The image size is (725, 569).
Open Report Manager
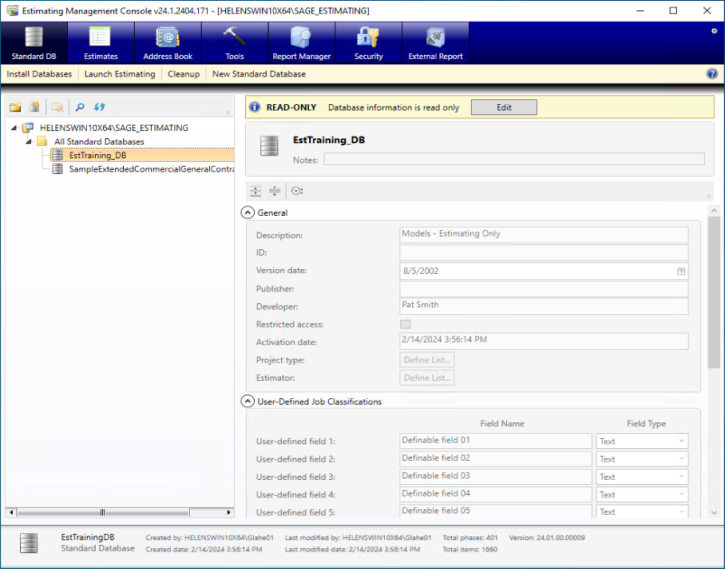(301, 43)
